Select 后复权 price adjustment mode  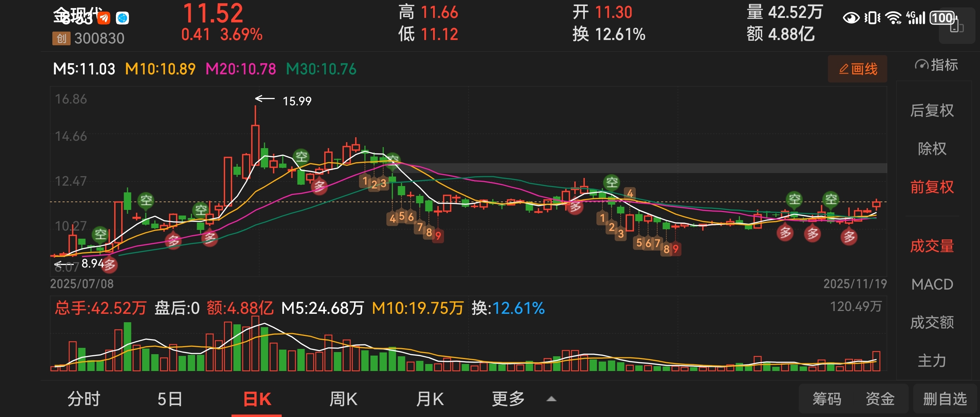[x=932, y=111]
